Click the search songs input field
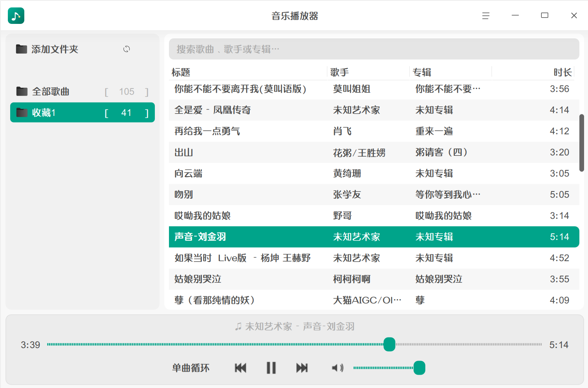This screenshot has width=588, height=388. (374, 49)
